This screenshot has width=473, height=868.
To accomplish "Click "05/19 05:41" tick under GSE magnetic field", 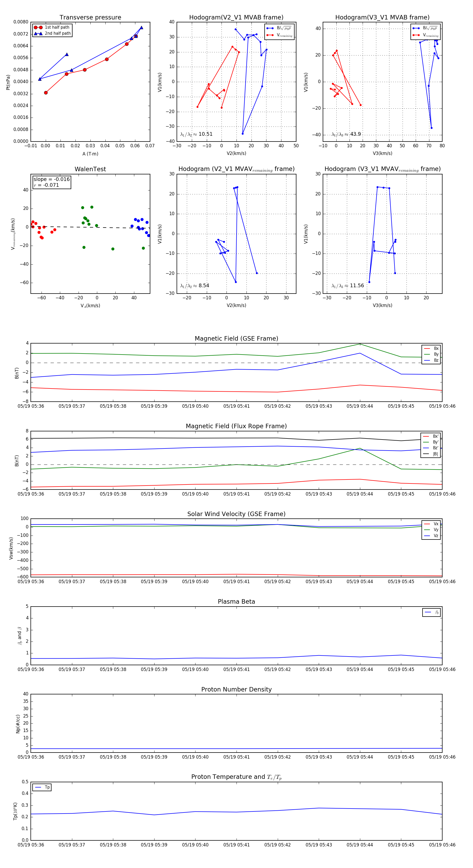I will (x=236, y=406).
